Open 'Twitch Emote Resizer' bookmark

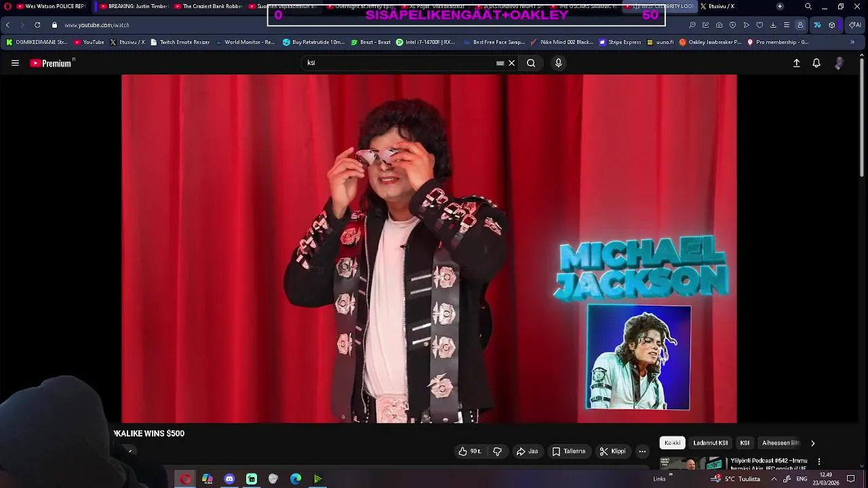click(180, 42)
